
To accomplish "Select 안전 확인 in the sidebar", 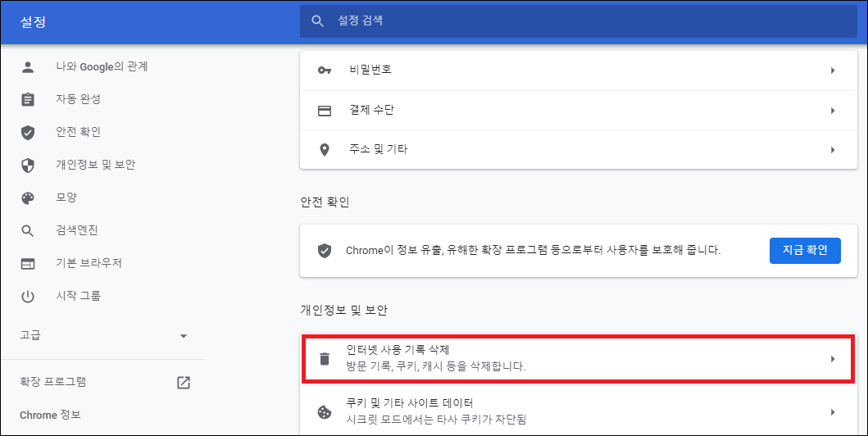I will 78,132.
